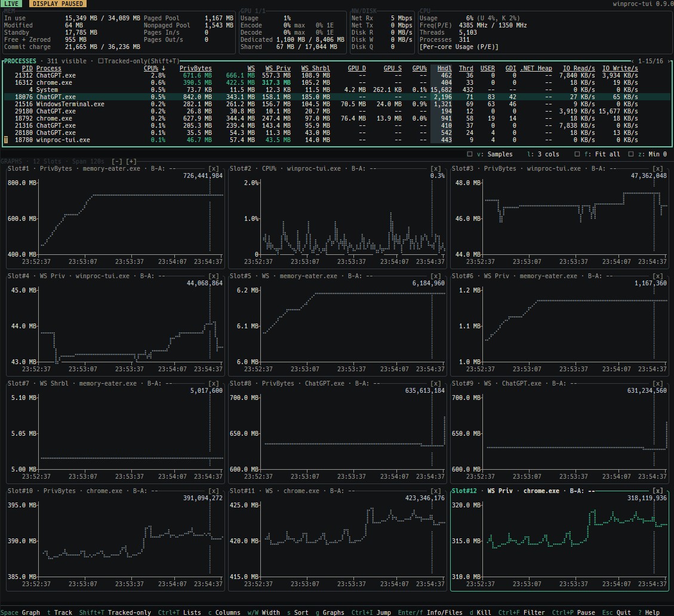The image size is (674, 616).
Task: Close Slot#11 WS chrome graph [x]
Action: [x=436, y=491]
